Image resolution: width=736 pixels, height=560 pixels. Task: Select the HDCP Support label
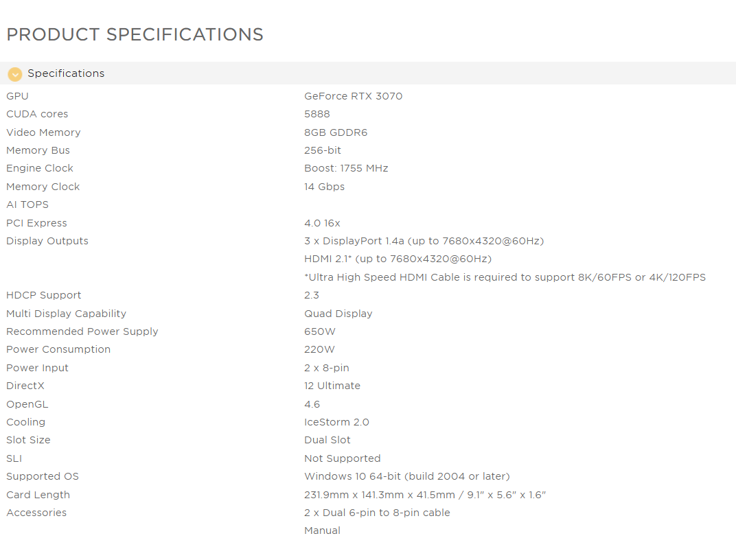[43, 295]
